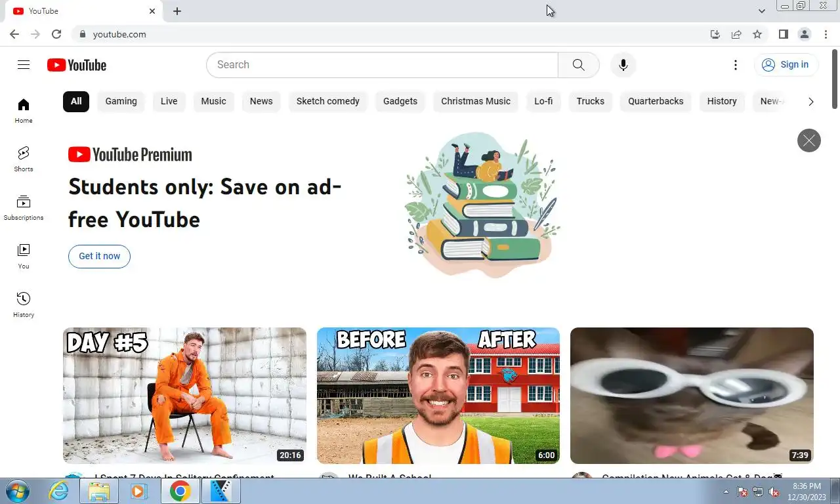The width and height of the screenshot is (840, 504).
Task: Filter by the Gadgets chip
Action: (400, 101)
